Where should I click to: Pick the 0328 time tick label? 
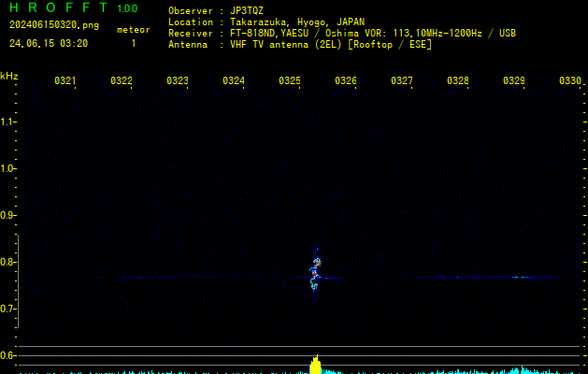[x=458, y=81]
